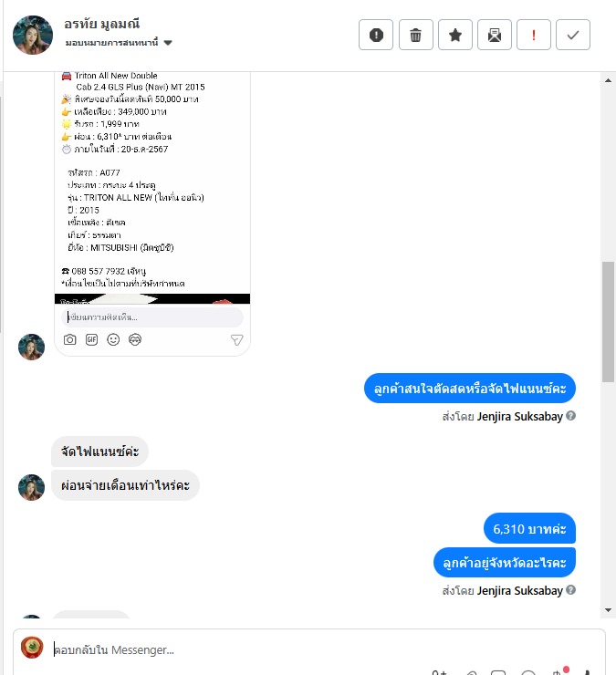The width and height of the screenshot is (616, 675).
Task: Send comment using paper plane icon
Action: tap(236, 340)
